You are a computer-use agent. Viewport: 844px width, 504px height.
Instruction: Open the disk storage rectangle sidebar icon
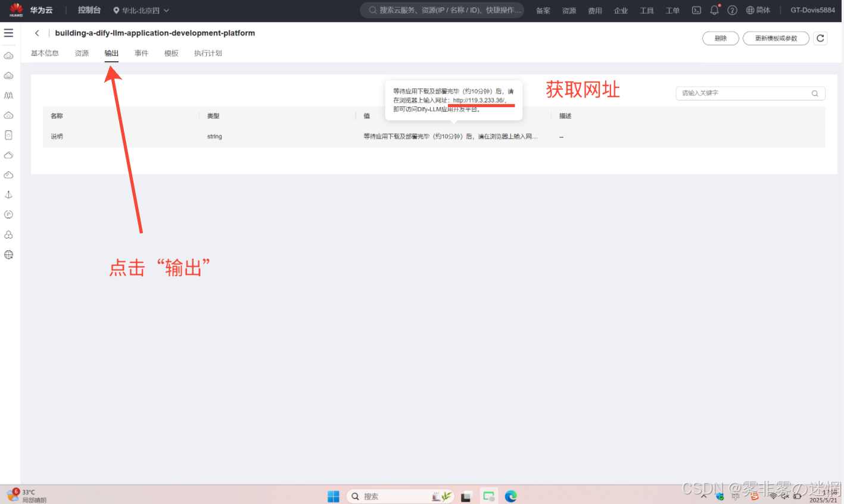click(8, 135)
